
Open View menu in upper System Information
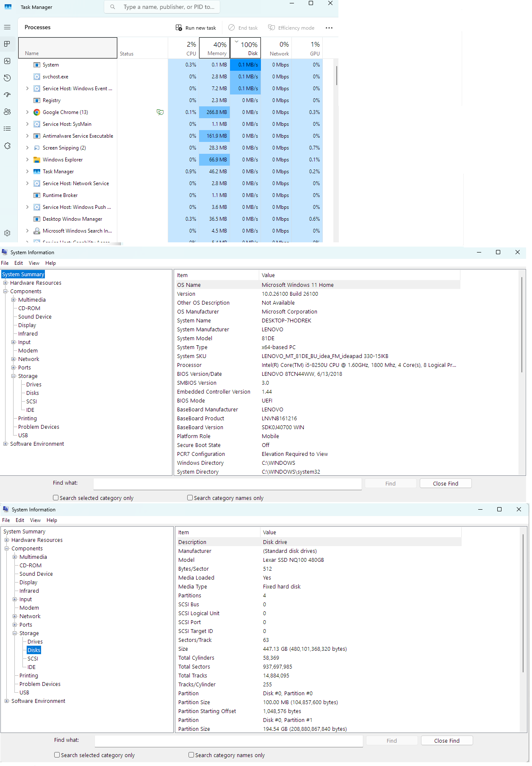click(x=34, y=263)
